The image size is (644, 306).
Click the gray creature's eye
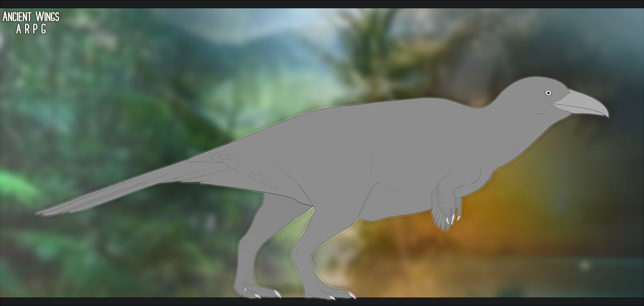pyautogui.click(x=548, y=93)
